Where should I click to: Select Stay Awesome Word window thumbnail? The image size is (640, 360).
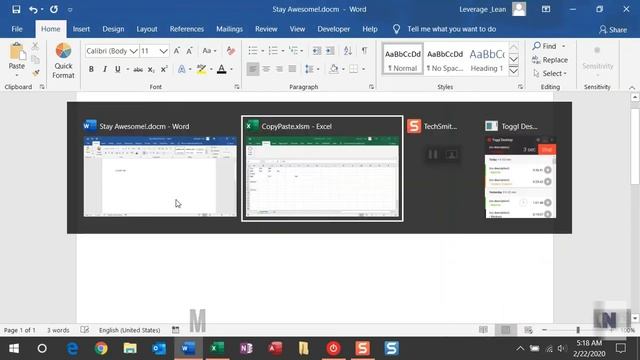[160, 169]
